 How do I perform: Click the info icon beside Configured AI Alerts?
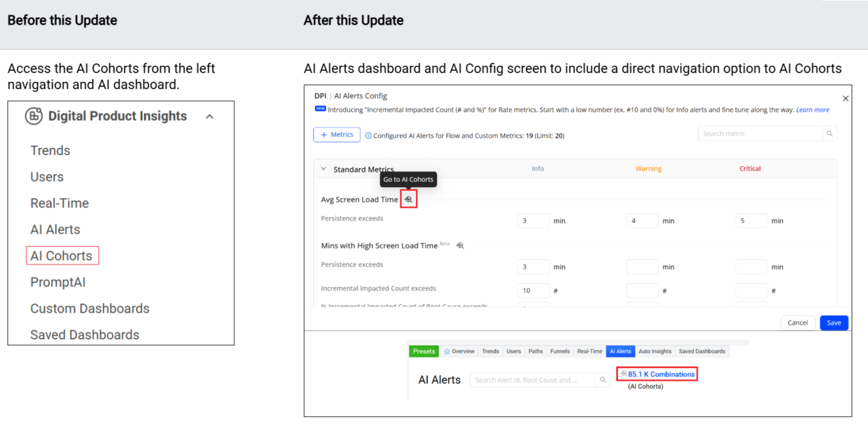tap(368, 135)
